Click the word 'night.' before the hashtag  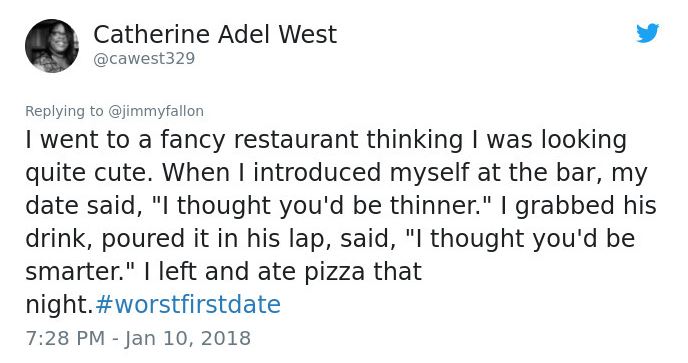(59, 304)
